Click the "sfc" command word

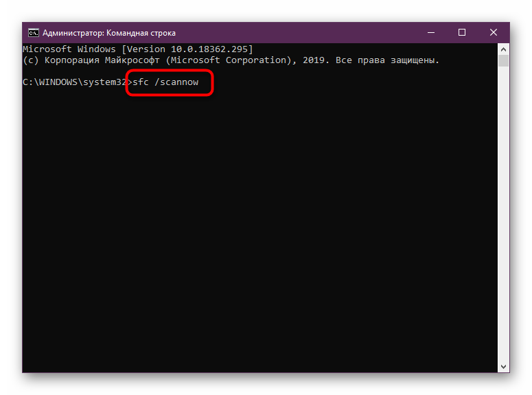(141, 83)
